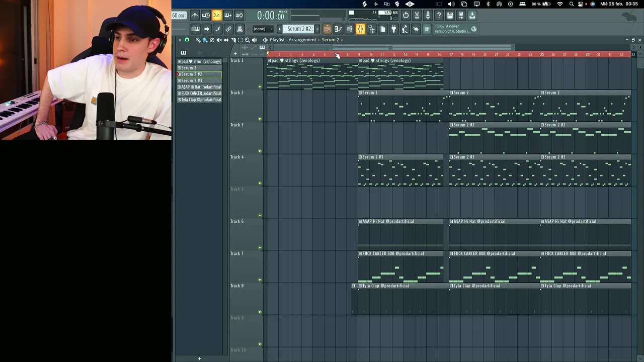
Task: Select the playlist Slip tool
Action: point(226,40)
